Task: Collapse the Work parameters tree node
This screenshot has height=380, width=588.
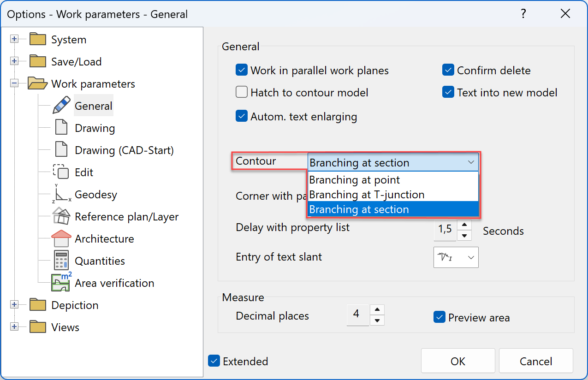Action: tap(14, 83)
